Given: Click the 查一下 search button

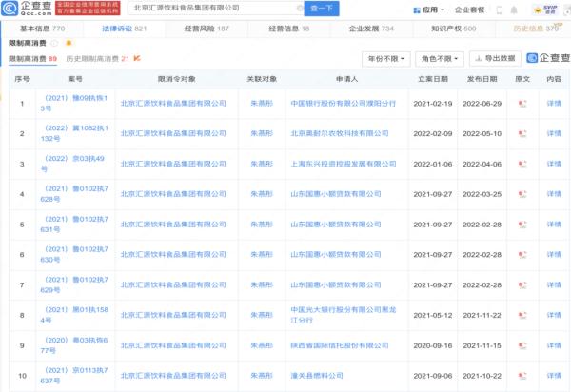Looking at the screenshot, I should tap(322, 9).
